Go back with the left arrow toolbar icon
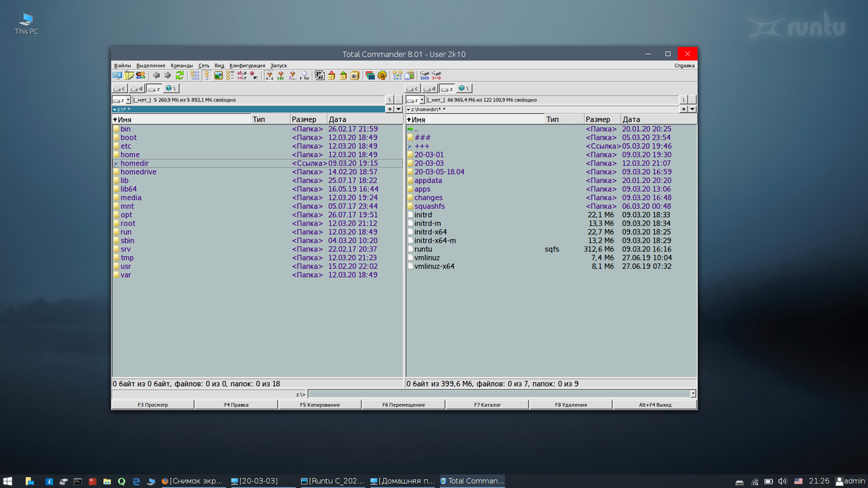The height and width of the screenshot is (488, 868). click(x=156, y=75)
